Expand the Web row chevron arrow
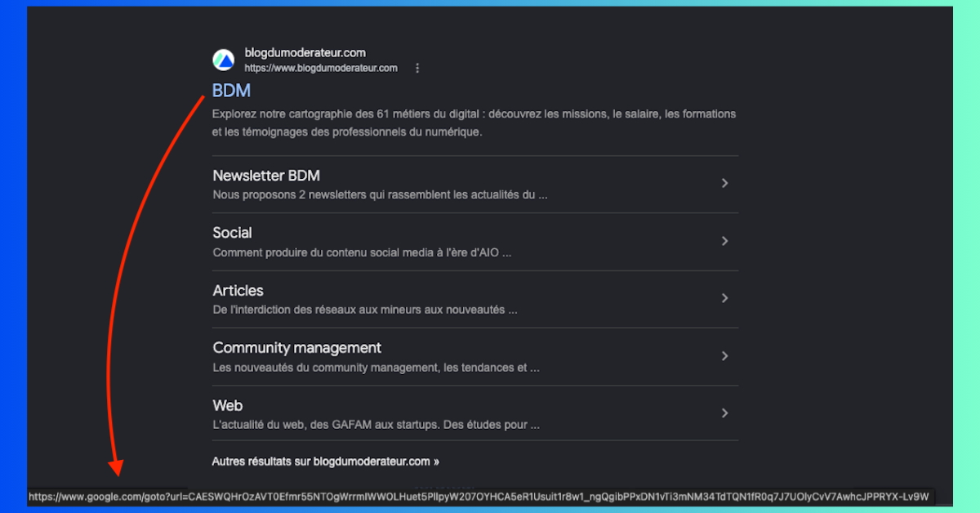Viewport: 980px width, 513px height. tap(724, 413)
